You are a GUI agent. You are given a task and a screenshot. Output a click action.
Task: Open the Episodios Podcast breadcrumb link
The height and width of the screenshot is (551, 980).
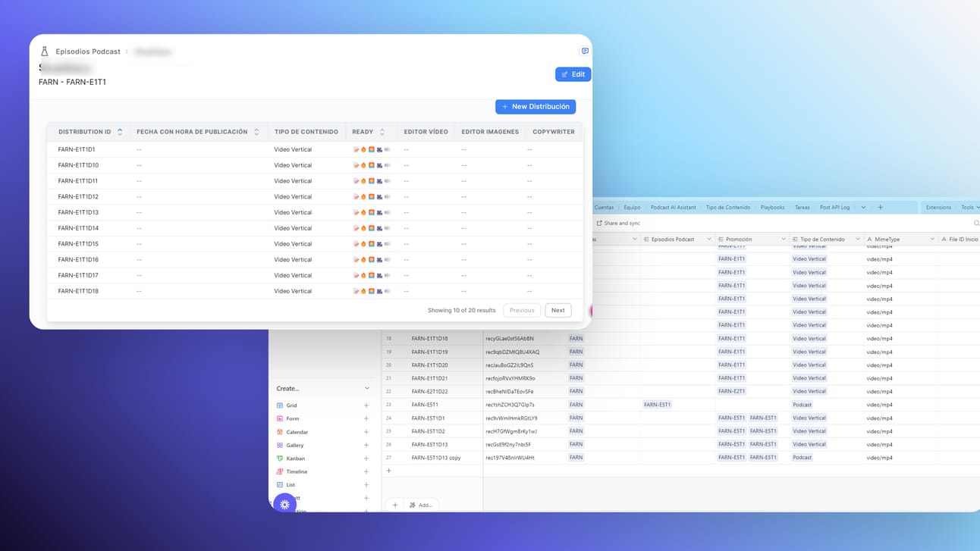pos(88,52)
